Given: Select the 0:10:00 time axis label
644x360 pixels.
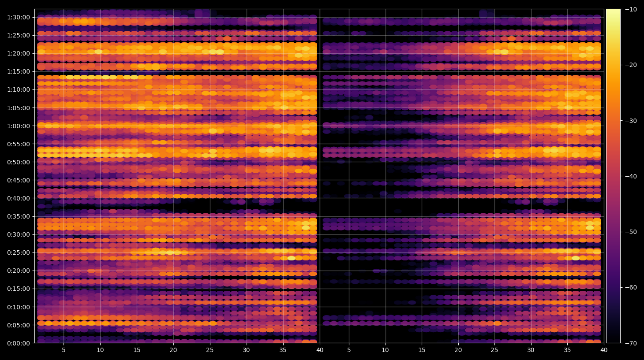Looking at the screenshot, I should [x=19, y=307].
